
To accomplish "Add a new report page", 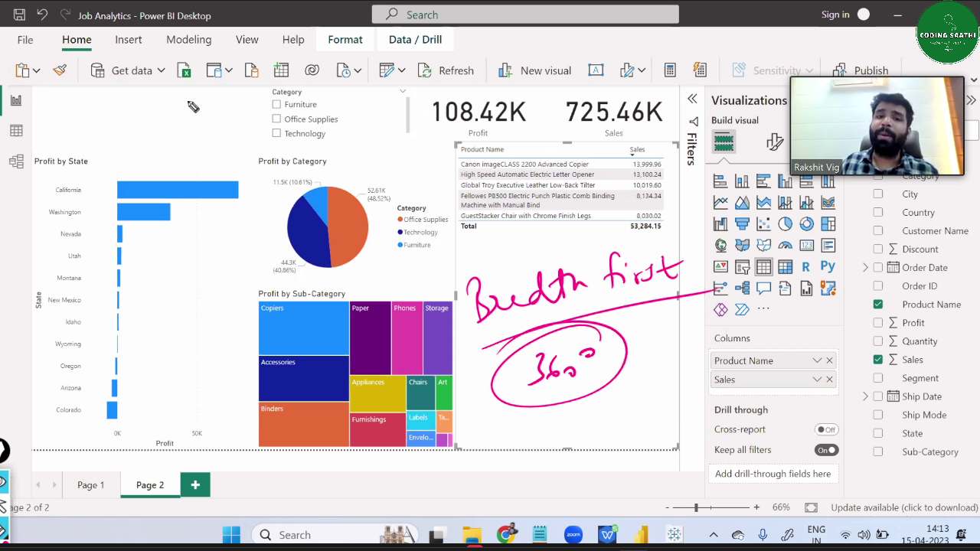I will point(195,485).
